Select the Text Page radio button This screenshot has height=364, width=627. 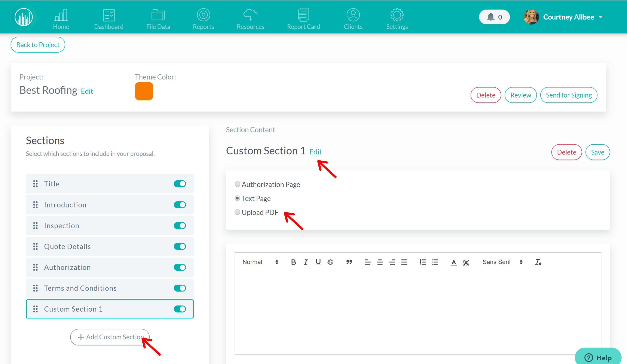(x=238, y=198)
